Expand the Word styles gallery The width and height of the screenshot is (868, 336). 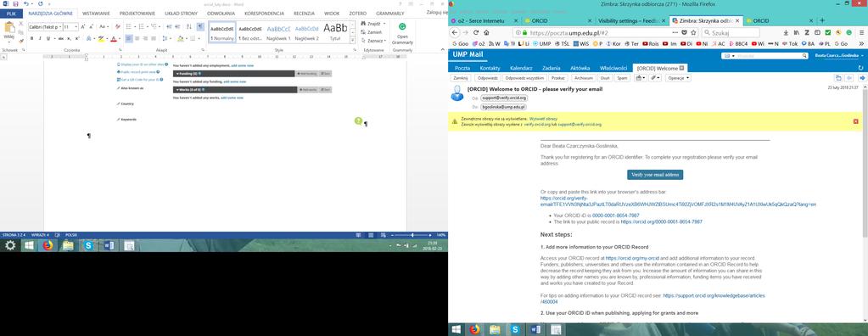click(353, 42)
